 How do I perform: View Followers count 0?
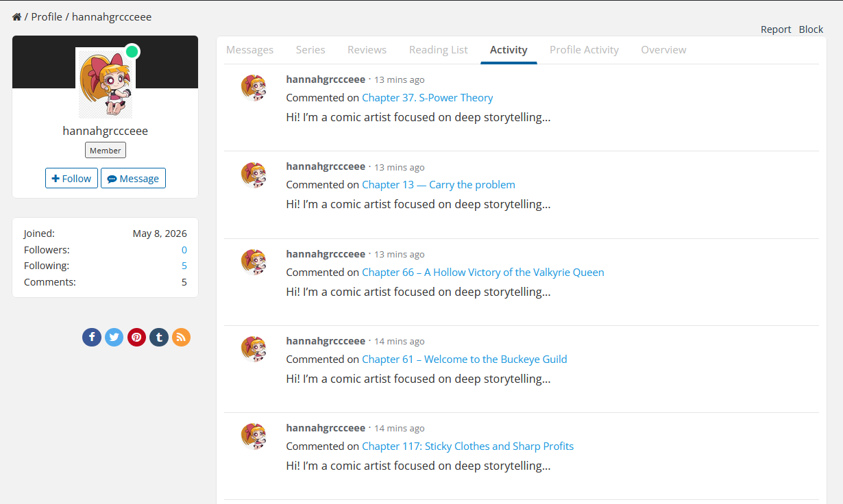click(x=184, y=250)
